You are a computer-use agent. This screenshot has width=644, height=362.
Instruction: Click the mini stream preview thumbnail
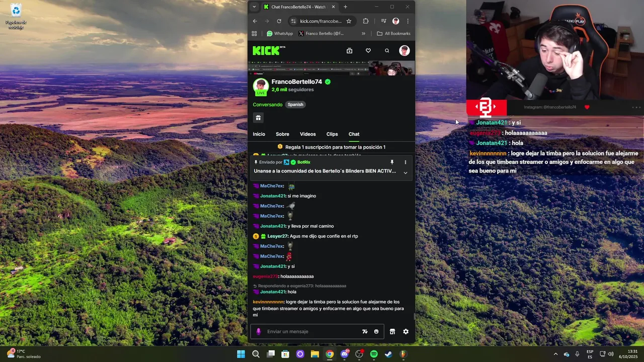(x=331, y=68)
